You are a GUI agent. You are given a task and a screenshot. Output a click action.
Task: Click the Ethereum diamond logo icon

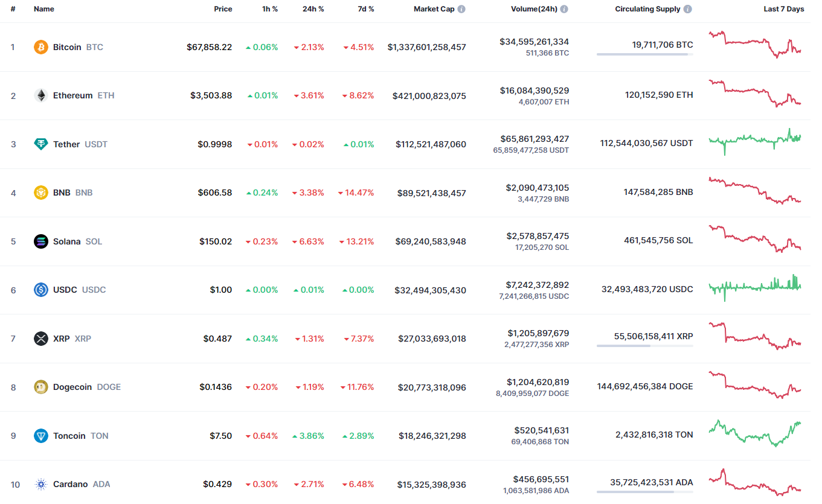pyautogui.click(x=41, y=95)
